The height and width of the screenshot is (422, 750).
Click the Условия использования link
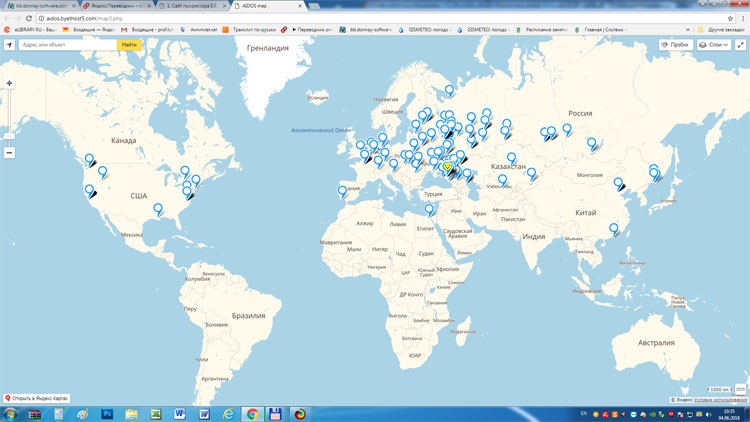click(x=718, y=399)
